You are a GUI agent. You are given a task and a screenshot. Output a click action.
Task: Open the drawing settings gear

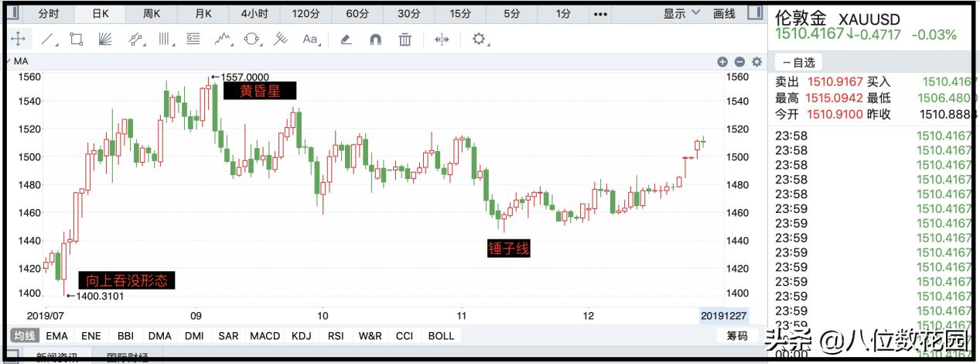click(x=479, y=39)
